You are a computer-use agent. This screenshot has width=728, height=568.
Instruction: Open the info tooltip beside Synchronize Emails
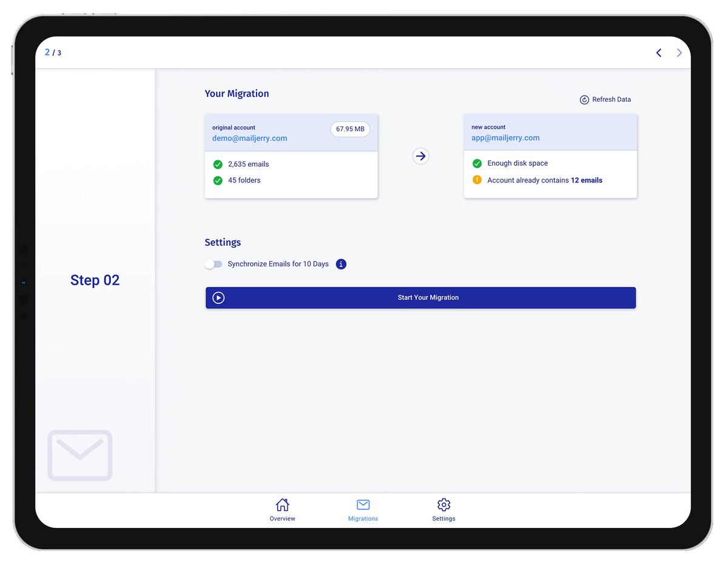click(341, 264)
